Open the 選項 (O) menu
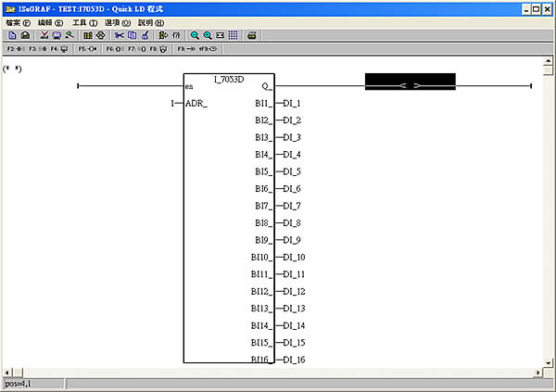The width and height of the screenshot is (556, 392). pos(117,22)
